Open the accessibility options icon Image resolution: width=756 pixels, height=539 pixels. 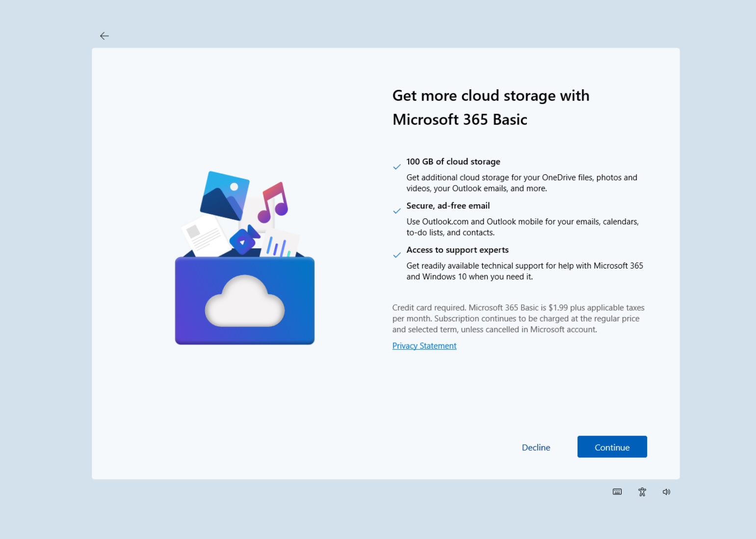pos(641,491)
